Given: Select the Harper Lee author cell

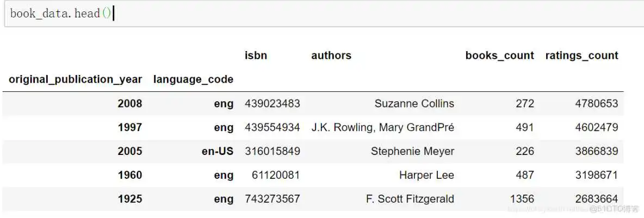Looking at the screenshot, I should click(x=426, y=175).
